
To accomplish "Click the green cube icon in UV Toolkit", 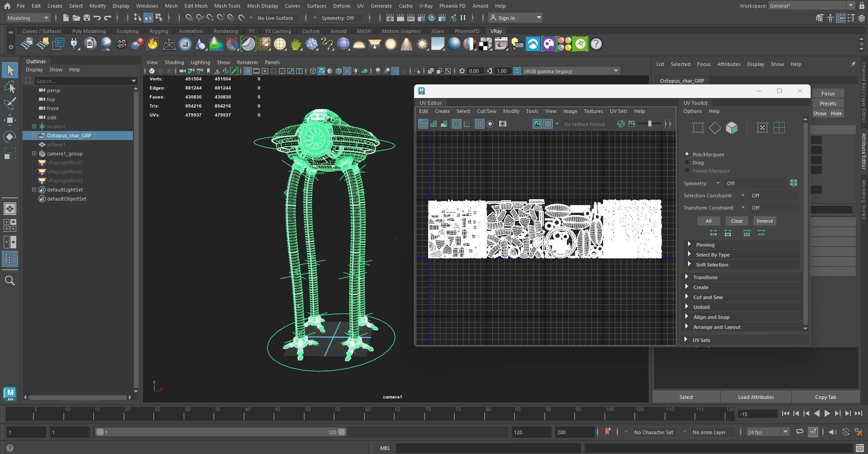I will tap(731, 128).
